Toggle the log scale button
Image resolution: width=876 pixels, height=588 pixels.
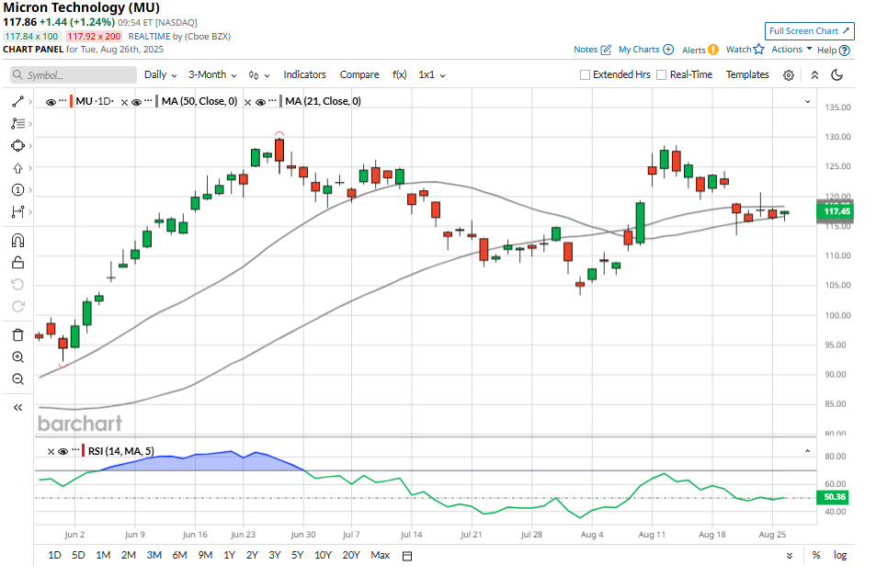click(840, 555)
